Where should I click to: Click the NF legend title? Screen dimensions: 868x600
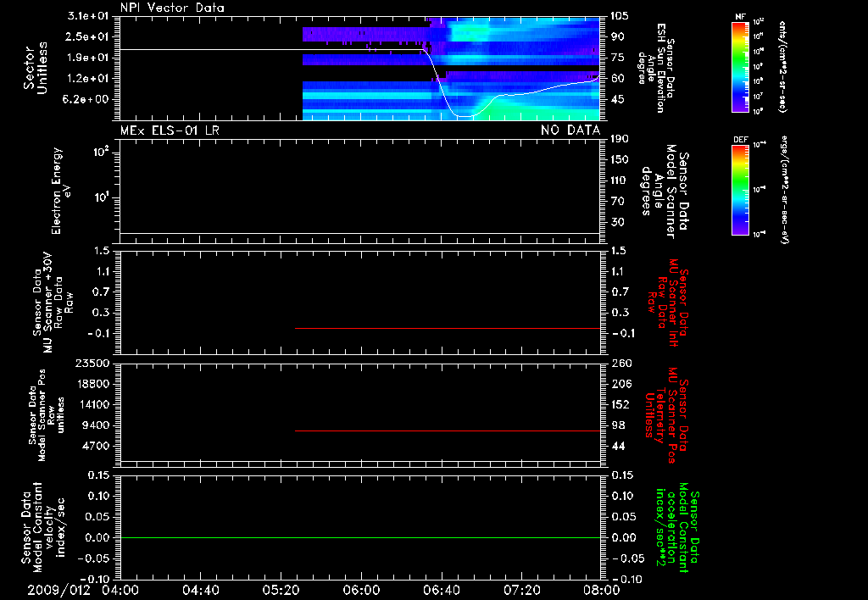[x=740, y=17]
